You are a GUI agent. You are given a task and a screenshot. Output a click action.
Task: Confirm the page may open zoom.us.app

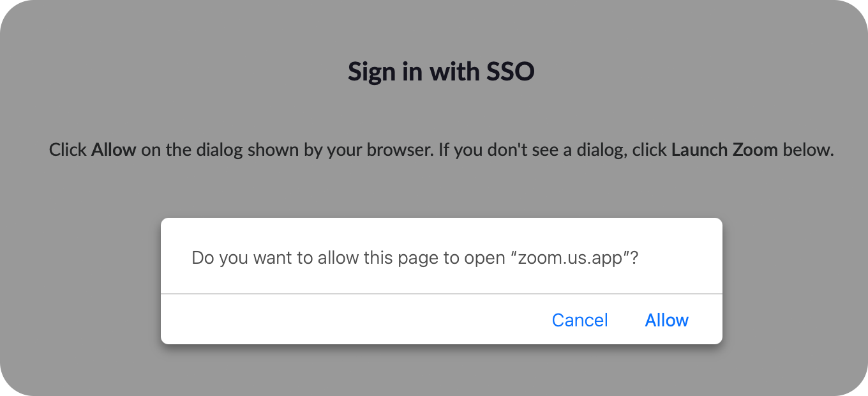(x=666, y=320)
